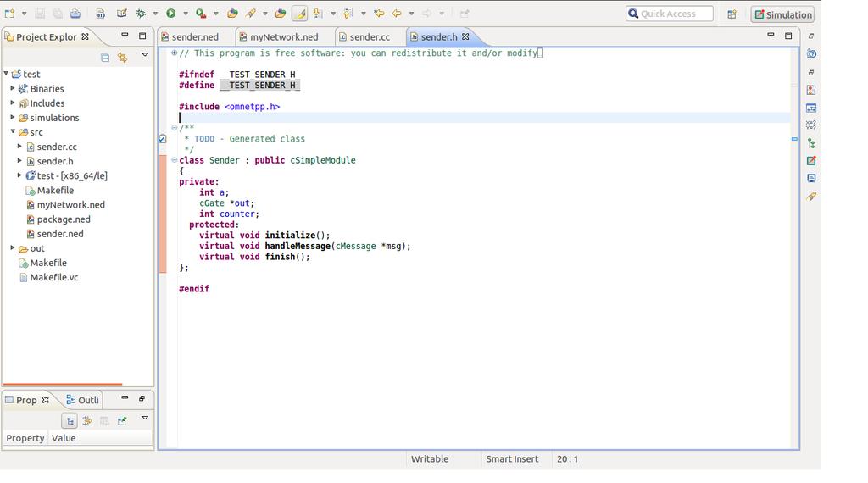Viewport: 868px width, 483px height.
Task: Open the Outline view tab
Action: coord(83,400)
